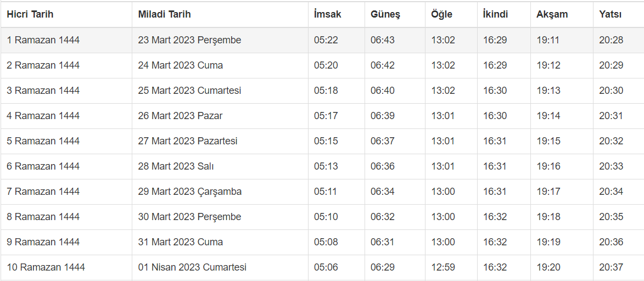The image size is (644, 281).
Task: Click the 06:32 Güneş time
Action: [x=382, y=217]
